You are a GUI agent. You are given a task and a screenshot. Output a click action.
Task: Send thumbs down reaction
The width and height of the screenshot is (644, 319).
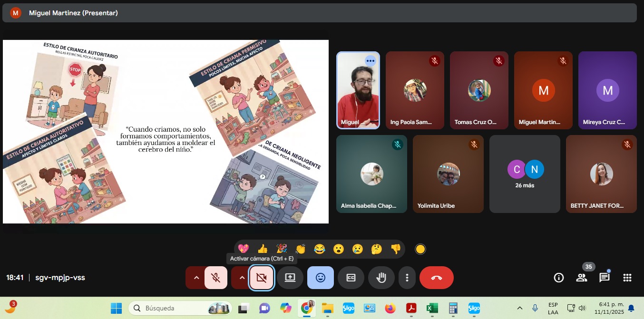[396, 249]
